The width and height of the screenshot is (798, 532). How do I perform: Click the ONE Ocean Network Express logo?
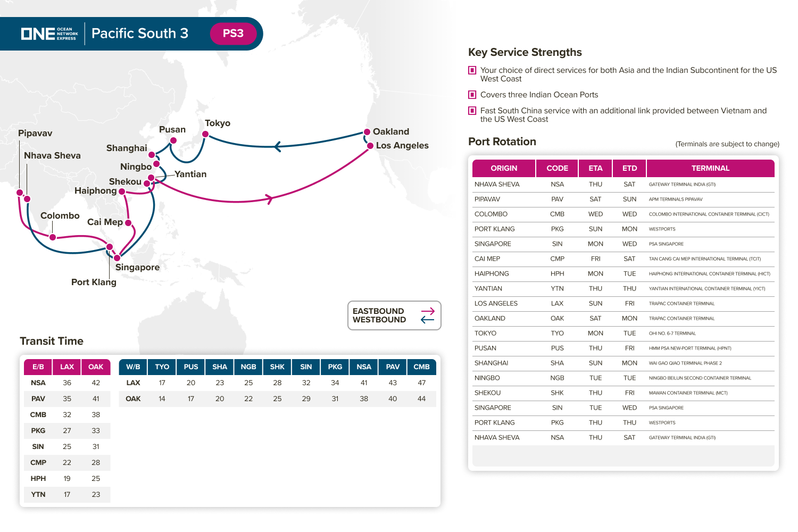[49, 34]
